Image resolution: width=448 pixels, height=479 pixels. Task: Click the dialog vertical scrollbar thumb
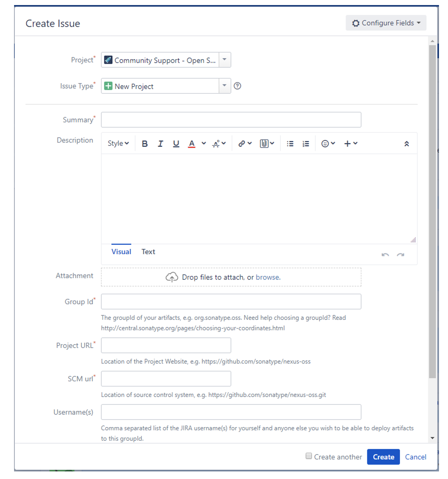click(432, 211)
